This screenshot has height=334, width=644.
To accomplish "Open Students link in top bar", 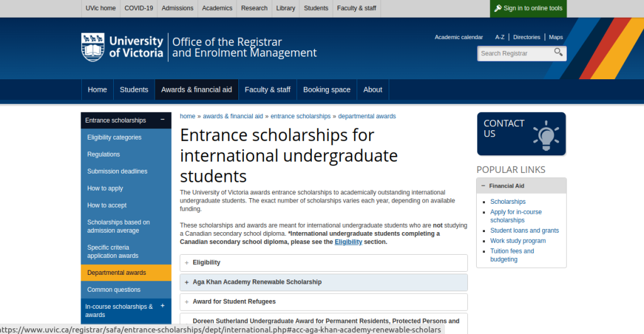I will tap(316, 8).
